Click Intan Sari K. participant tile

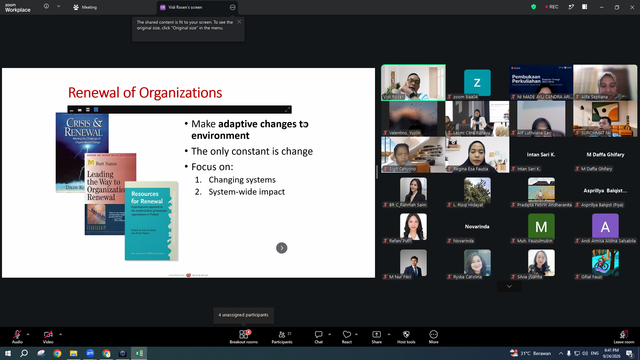pyautogui.click(x=541, y=154)
